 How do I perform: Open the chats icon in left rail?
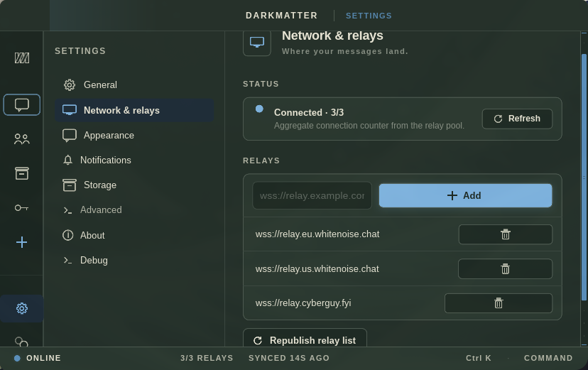22,104
